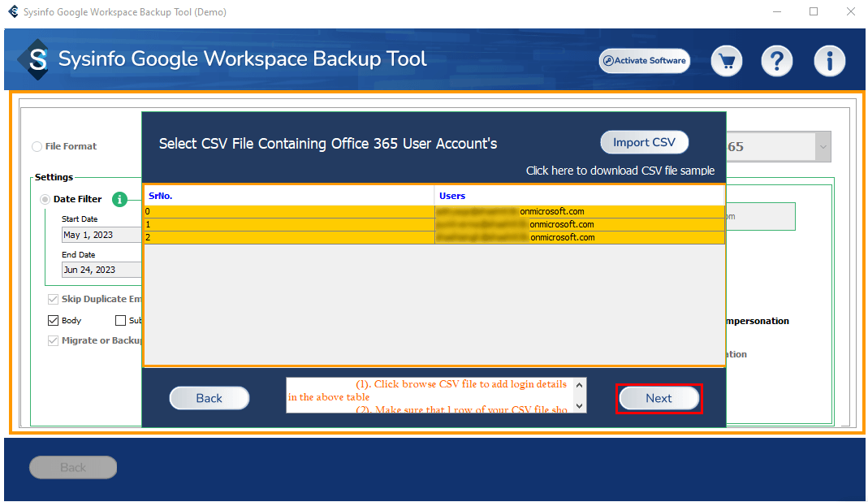
Task: Open the End Date field Jun 24, 2023
Action: click(101, 270)
